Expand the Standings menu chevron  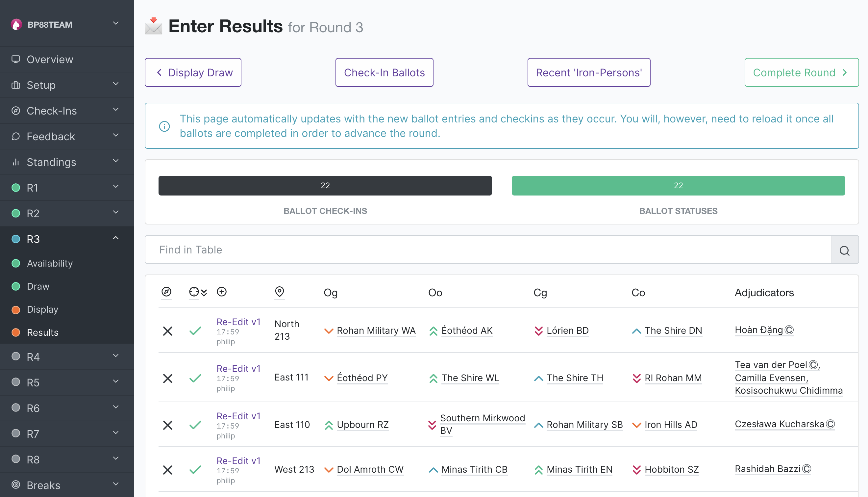(x=116, y=161)
